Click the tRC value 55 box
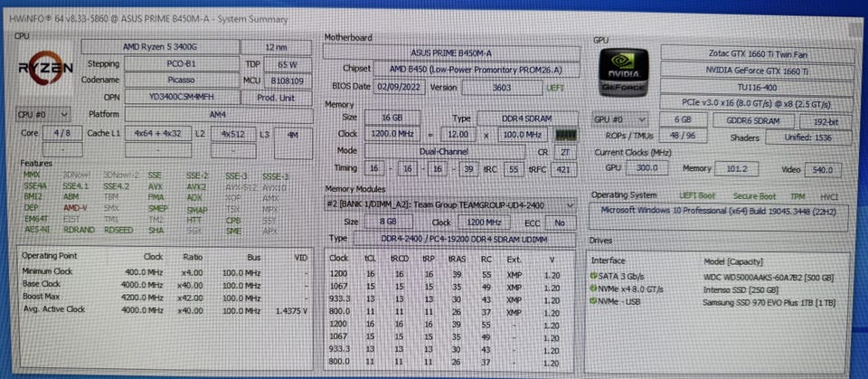This screenshot has height=379, width=868. pos(514,169)
